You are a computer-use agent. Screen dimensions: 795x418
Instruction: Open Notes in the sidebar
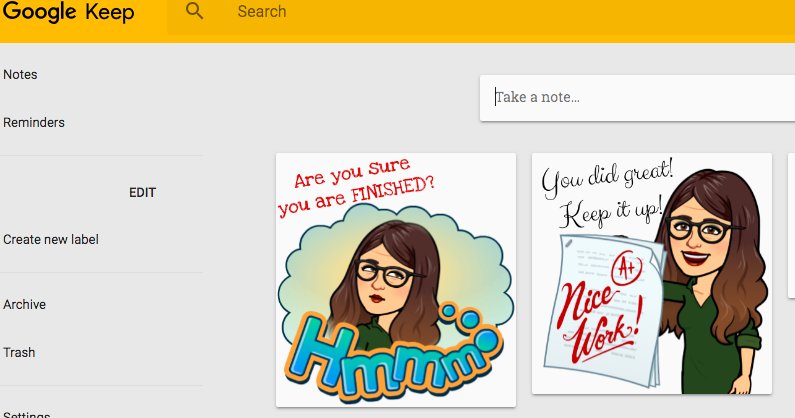point(20,75)
